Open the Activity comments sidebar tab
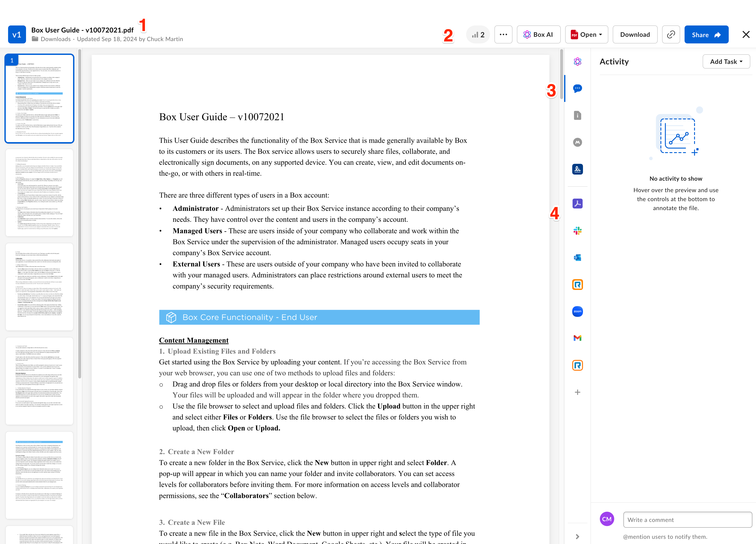Image resolution: width=756 pixels, height=544 pixels. click(x=577, y=89)
